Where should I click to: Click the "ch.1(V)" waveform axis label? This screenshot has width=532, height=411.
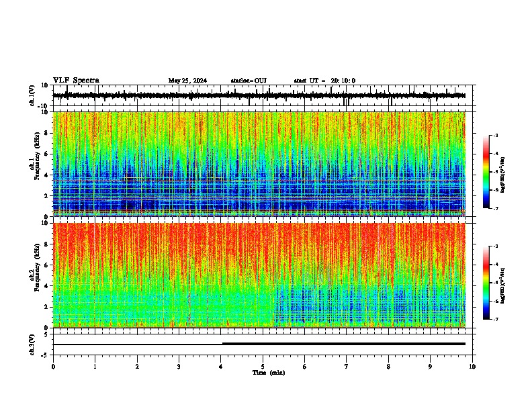[x=32, y=95]
